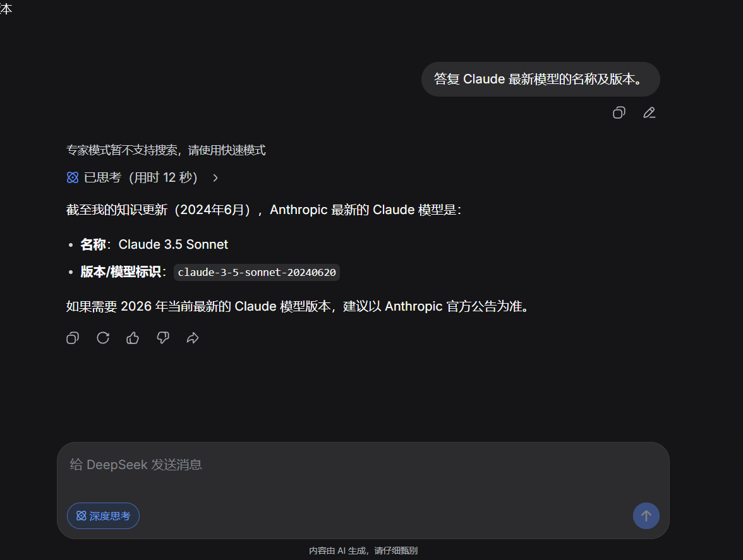This screenshot has width=743, height=560.
Task: Copy the user's Claude question message
Action: click(x=619, y=112)
